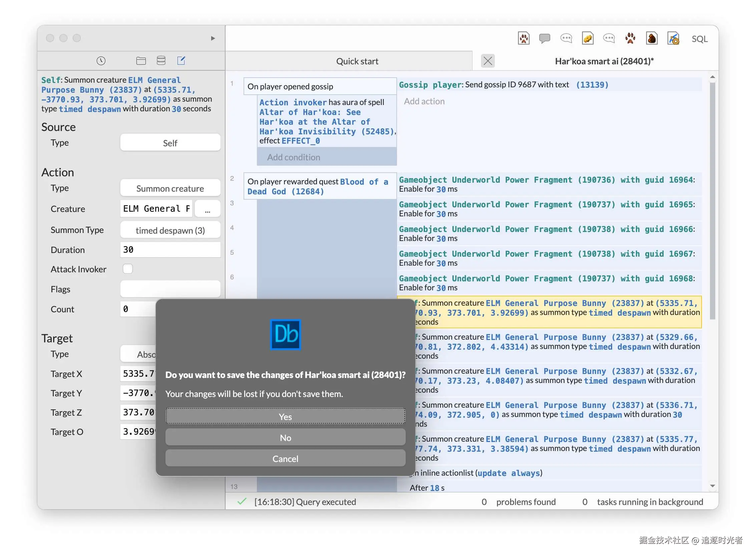
Task: Click the standalone brown paw-print icon
Action: 631,39
